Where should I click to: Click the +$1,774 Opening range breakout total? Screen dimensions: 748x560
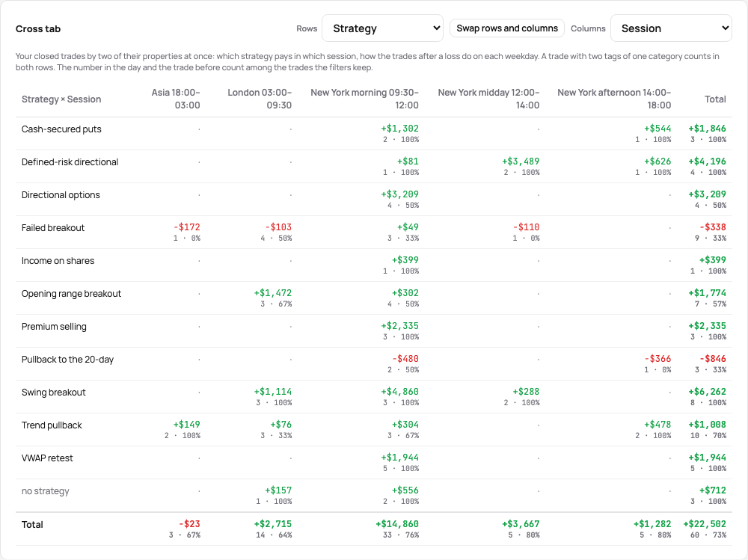[x=707, y=298]
